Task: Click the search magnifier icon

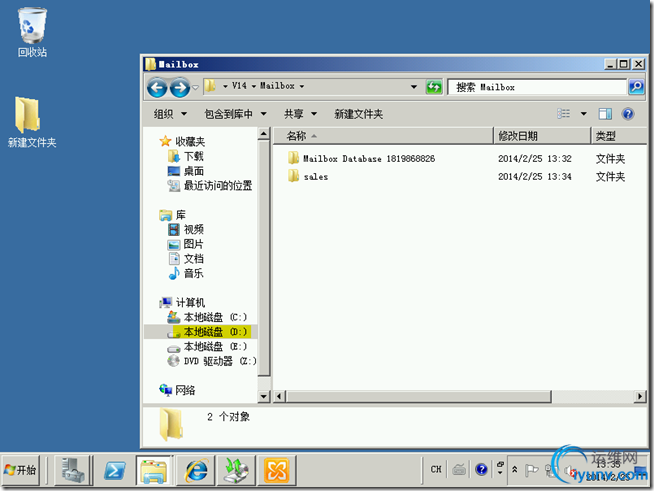Action: tap(636, 87)
